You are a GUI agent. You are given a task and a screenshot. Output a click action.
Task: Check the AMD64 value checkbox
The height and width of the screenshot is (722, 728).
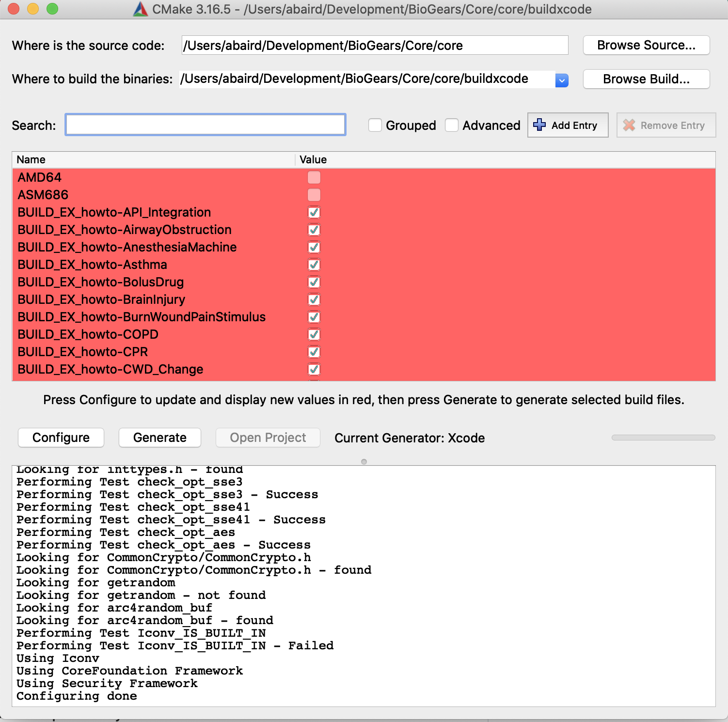tap(314, 177)
